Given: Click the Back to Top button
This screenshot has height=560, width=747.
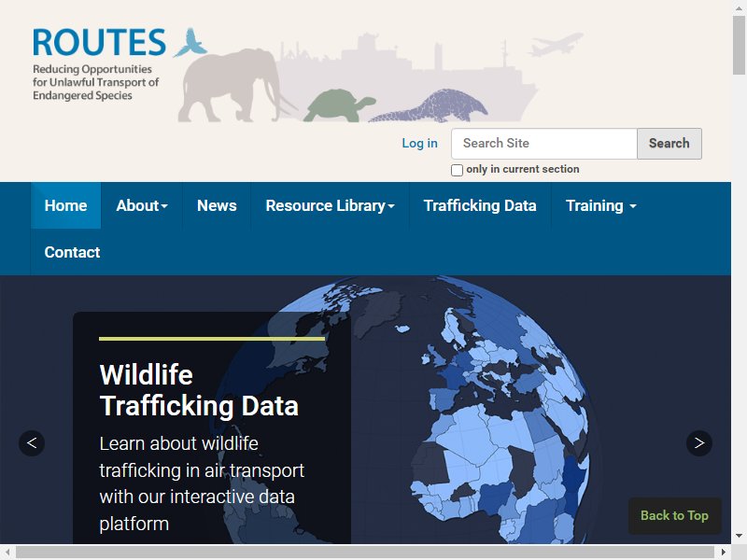Looking at the screenshot, I should (x=674, y=515).
